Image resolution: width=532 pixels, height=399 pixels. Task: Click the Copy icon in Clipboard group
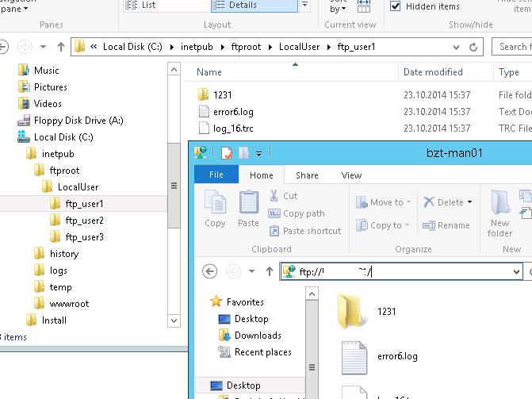tap(215, 209)
